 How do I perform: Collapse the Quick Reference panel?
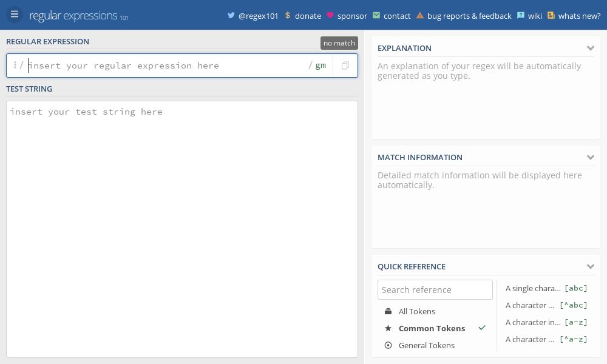pyautogui.click(x=591, y=266)
